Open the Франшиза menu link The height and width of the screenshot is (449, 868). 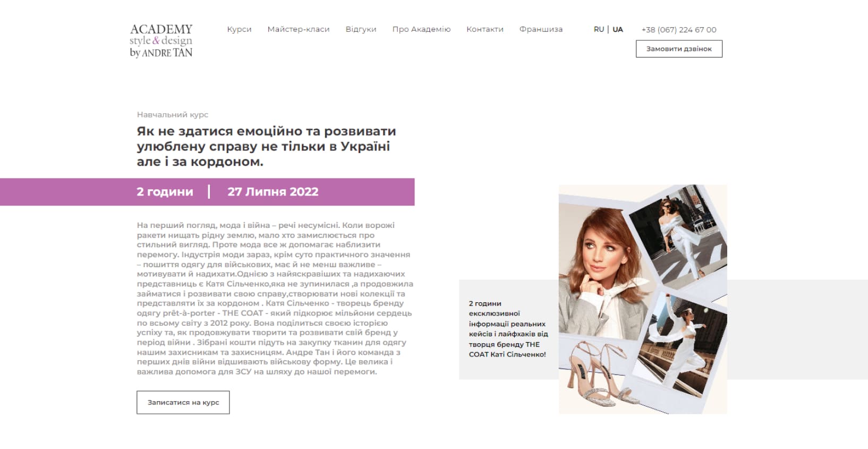pos(541,29)
